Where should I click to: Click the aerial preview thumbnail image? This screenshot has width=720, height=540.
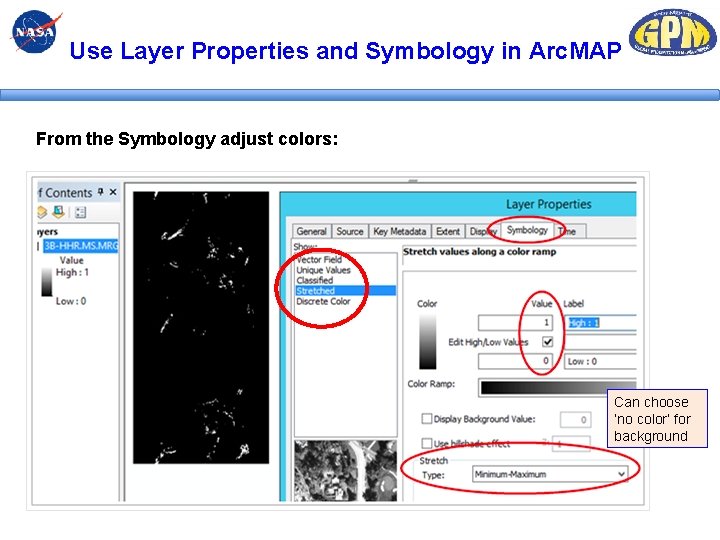pos(345,471)
